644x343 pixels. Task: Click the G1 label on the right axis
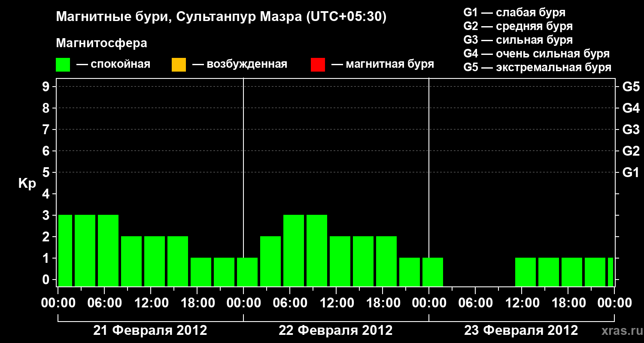[x=631, y=173]
